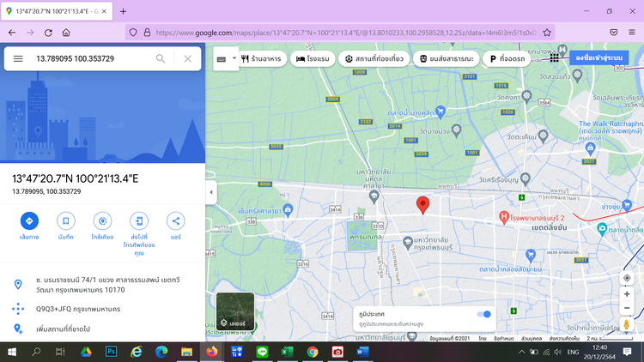
Task: Select the Restaurants (ร้านอาหาร) filter chip
Action: coord(261,58)
